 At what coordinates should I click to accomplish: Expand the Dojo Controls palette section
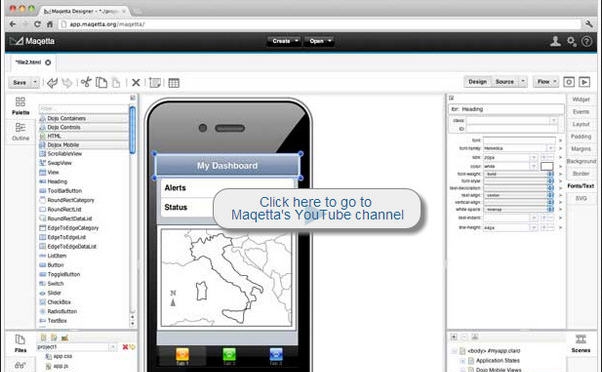[x=83, y=127]
